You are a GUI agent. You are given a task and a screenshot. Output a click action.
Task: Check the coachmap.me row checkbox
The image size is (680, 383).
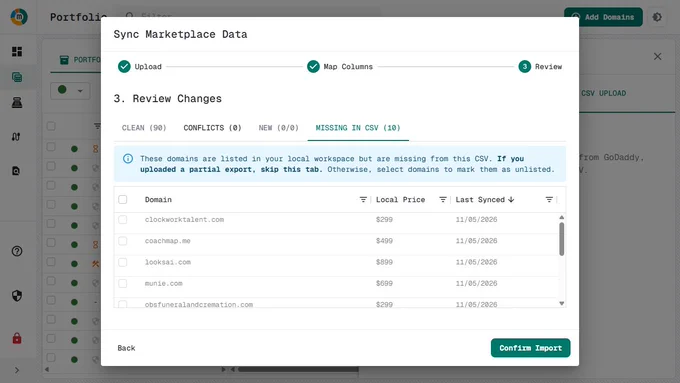click(123, 241)
